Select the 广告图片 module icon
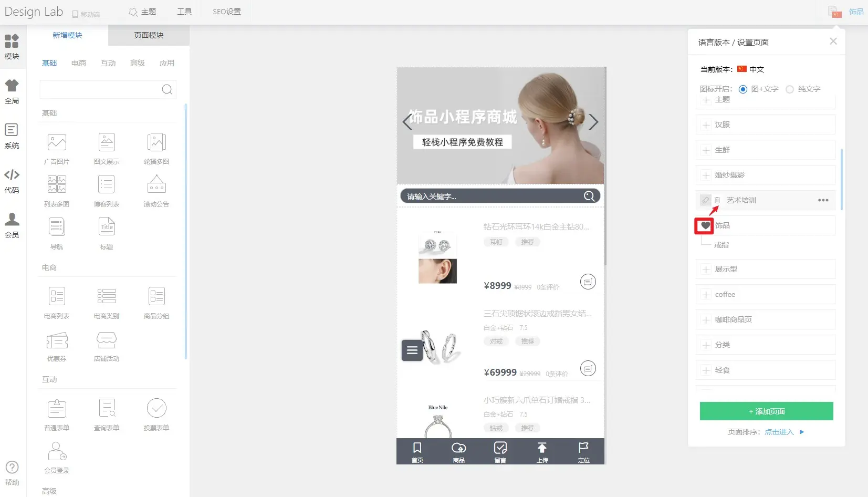868x497 pixels. tap(57, 142)
